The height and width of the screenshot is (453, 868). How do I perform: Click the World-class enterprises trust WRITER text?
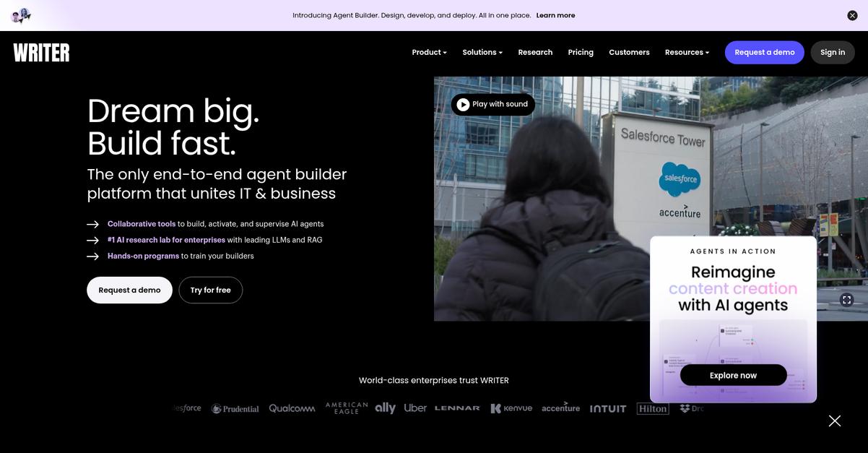pyautogui.click(x=434, y=380)
